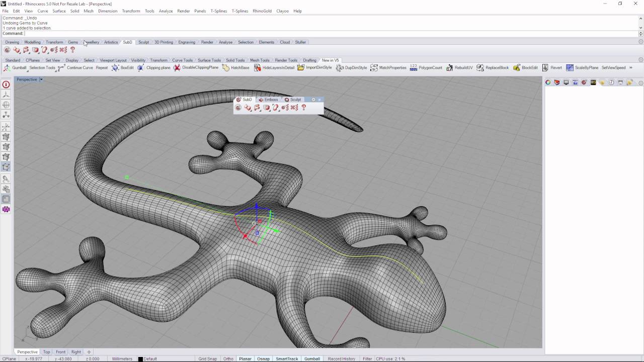644x362 pixels.
Task: Open the HatchBase tool
Action: pyautogui.click(x=225, y=67)
